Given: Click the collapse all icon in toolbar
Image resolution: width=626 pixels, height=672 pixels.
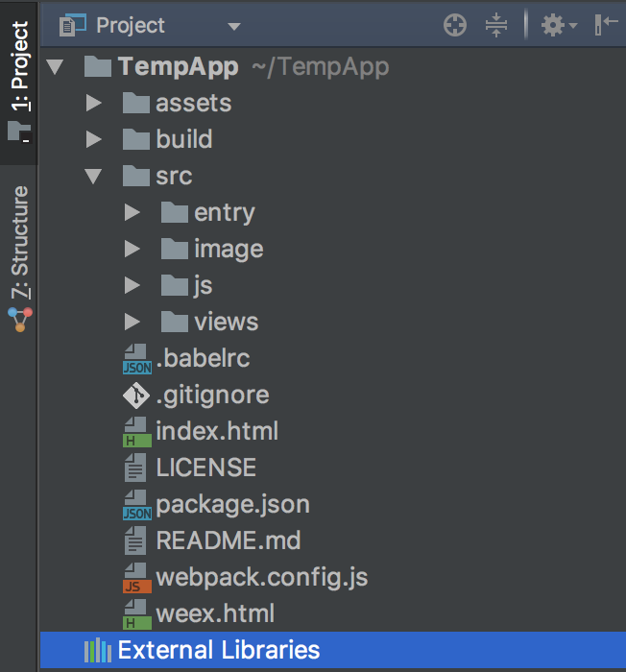Looking at the screenshot, I should click(495, 26).
